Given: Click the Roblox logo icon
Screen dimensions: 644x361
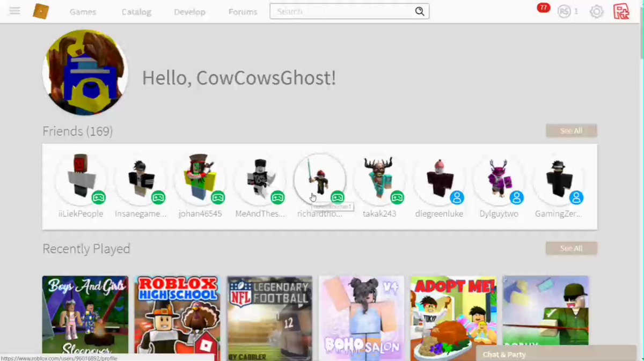Looking at the screenshot, I should 41,11.
